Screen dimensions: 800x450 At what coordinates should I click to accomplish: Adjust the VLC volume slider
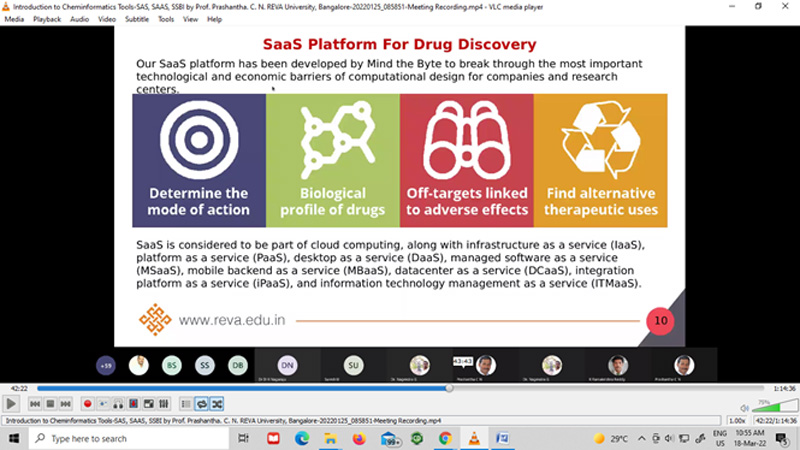click(x=775, y=406)
